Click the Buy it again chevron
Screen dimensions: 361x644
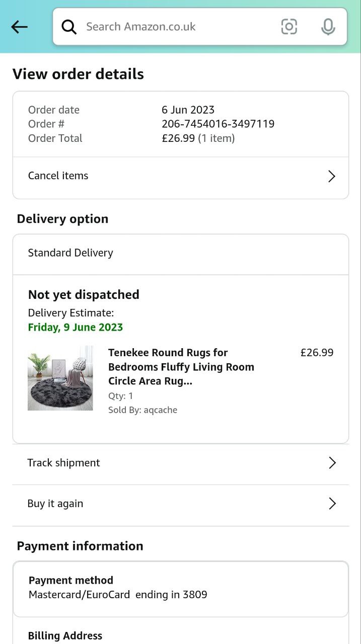[332, 504]
